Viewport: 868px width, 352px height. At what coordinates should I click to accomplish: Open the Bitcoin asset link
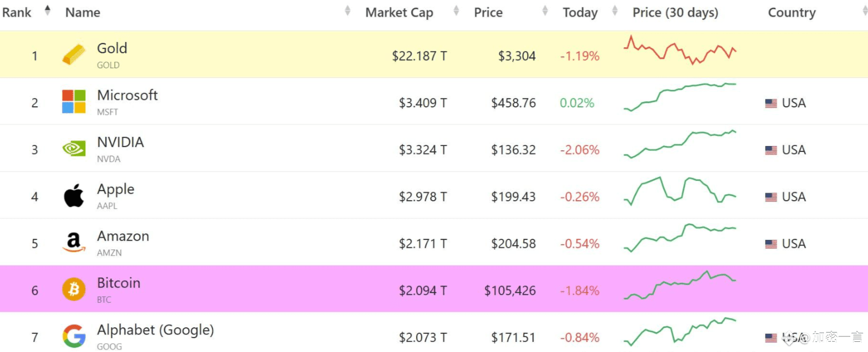[118, 283]
